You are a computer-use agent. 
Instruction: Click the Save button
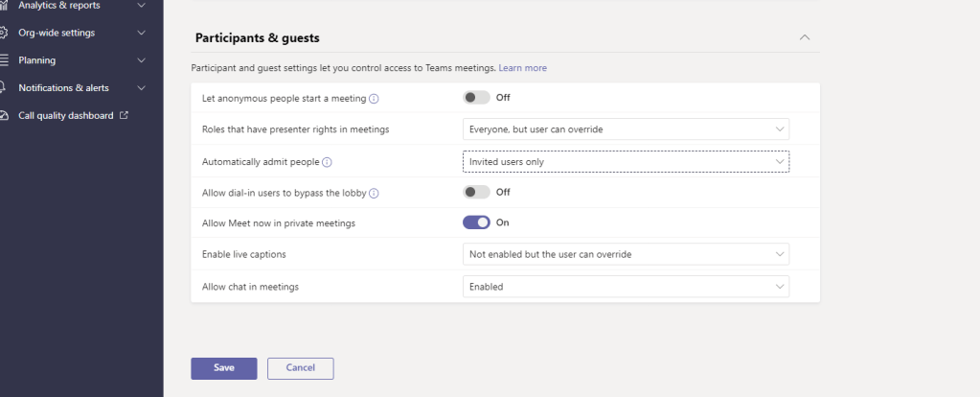224,368
